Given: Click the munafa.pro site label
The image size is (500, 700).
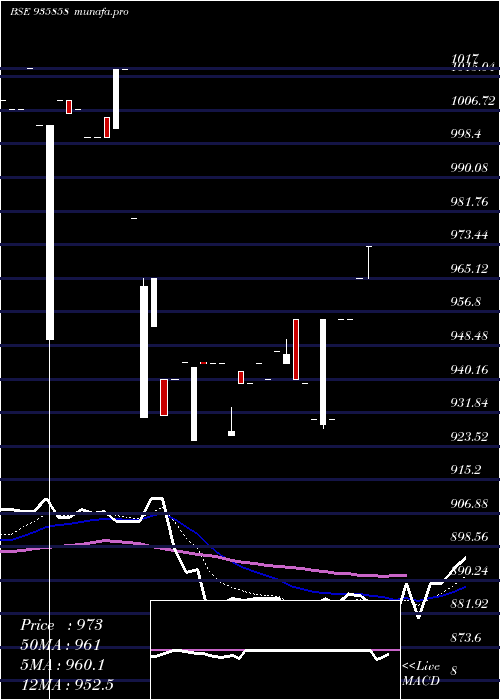Looking at the screenshot, I should (x=100, y=12).
